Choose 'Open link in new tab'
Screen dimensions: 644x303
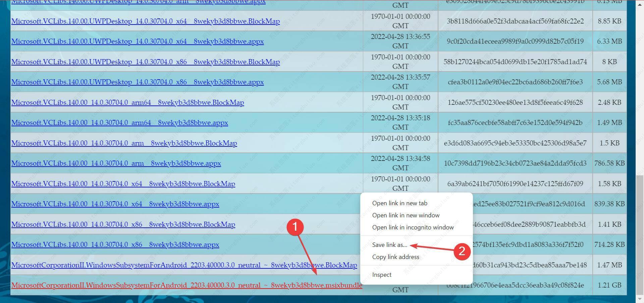399,203
